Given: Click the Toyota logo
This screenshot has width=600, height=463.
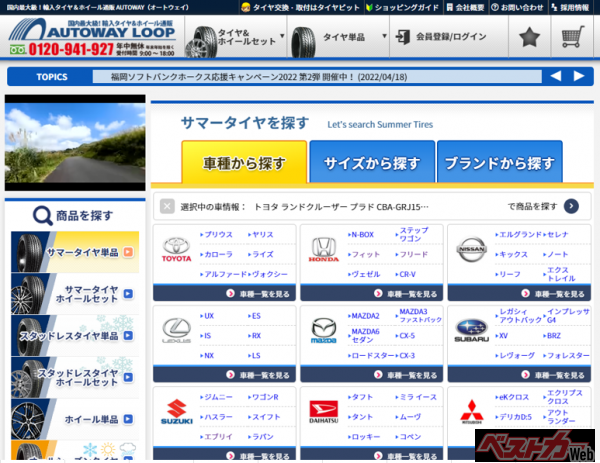Looking at the screenshot, I should (176, 249).
